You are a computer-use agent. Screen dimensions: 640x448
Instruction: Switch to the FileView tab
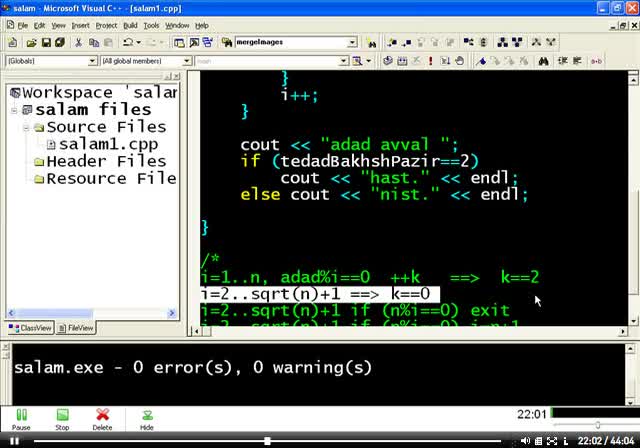point(76,328)
